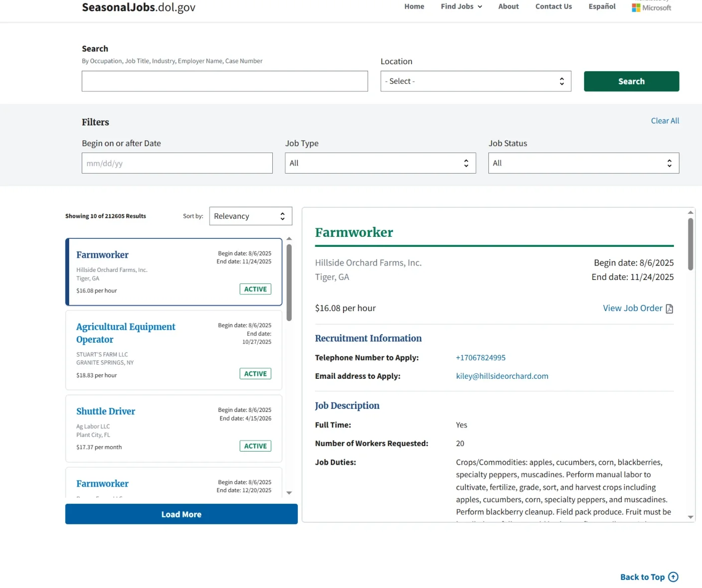Open the Sort by Relevancy dropdown

251,216
